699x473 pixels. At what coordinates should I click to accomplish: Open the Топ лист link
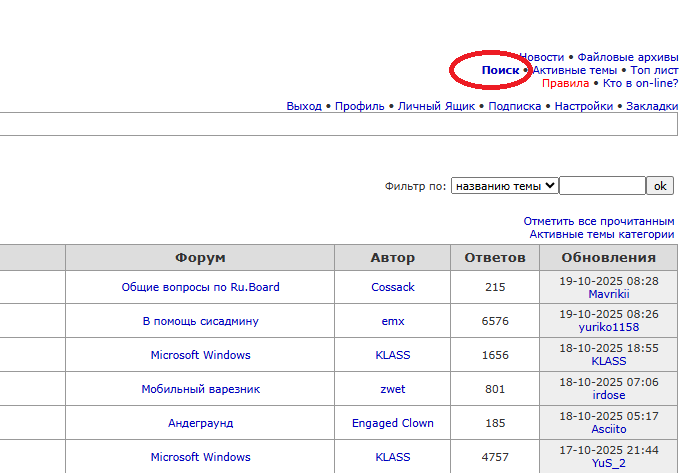[x=654, y=70]
